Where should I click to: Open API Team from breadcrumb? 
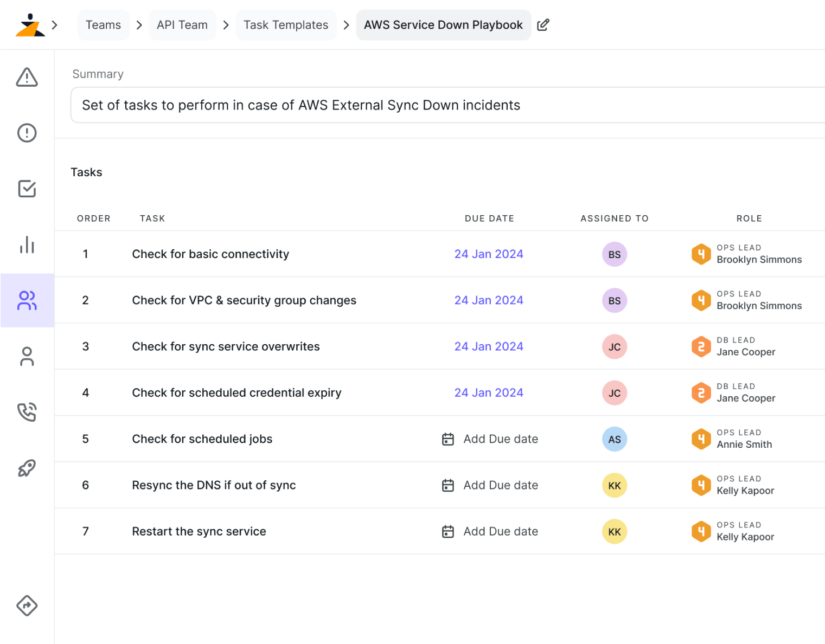pyautogui.click(x=182, y=24)
